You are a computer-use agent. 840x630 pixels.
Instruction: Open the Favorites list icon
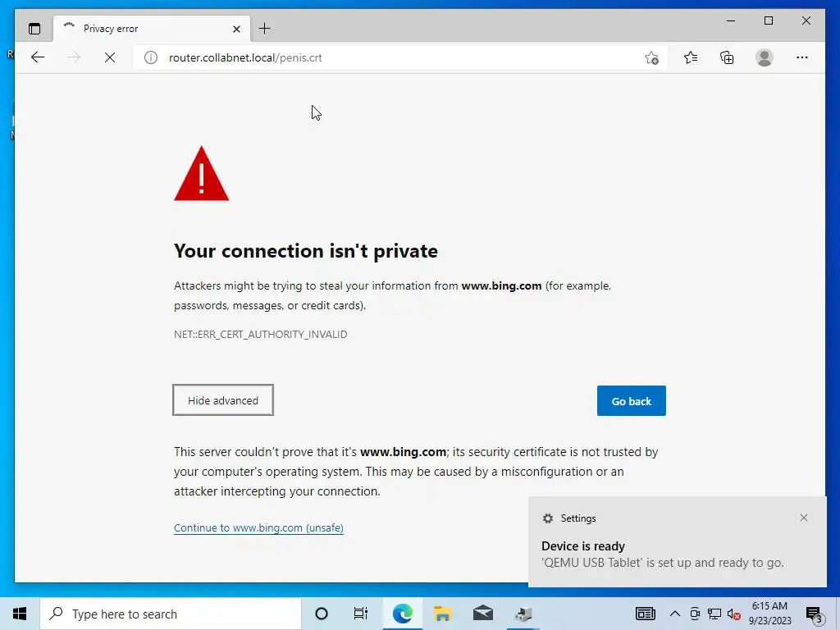691,57
